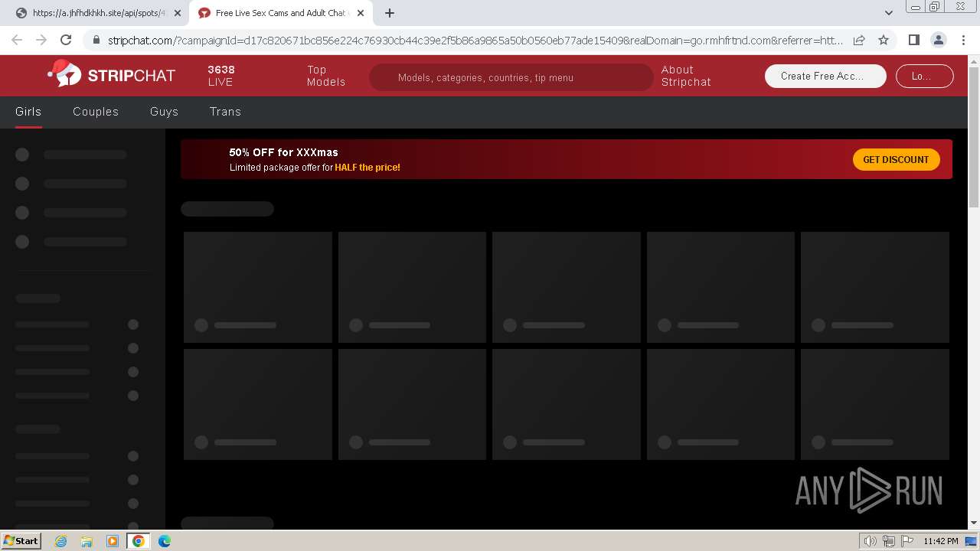The image size is (980, 551).
Task: Open the 3638 LIVE link
Action: click(221, 76)
